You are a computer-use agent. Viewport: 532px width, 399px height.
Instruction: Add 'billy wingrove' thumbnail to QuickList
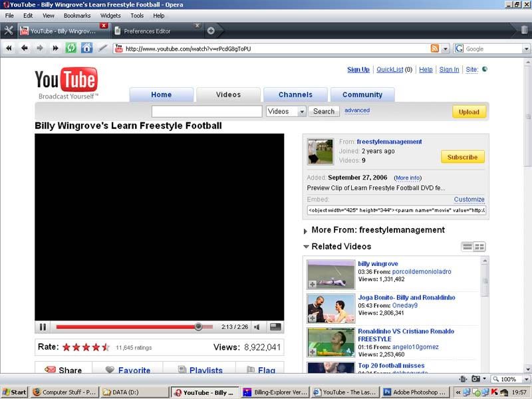coord(313,285)
